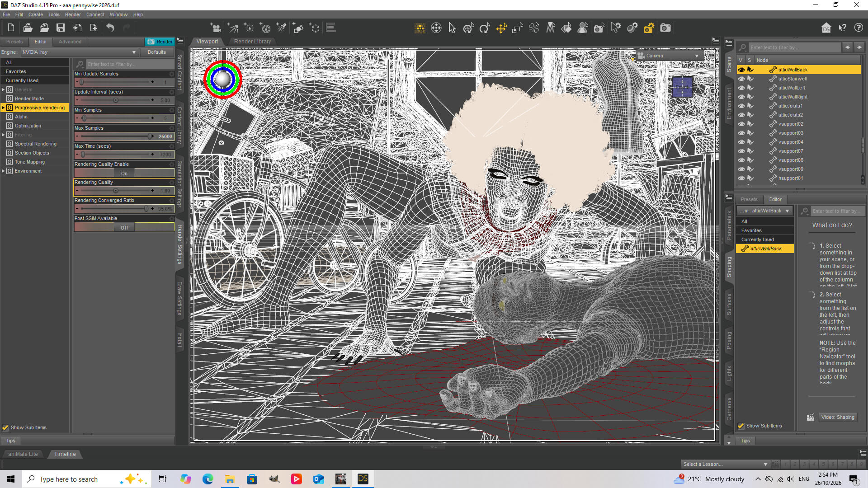Viewport: 868px width, 488px height.
Task: Toggle visibility eye for atticStairwell
Action: point(741,79)
